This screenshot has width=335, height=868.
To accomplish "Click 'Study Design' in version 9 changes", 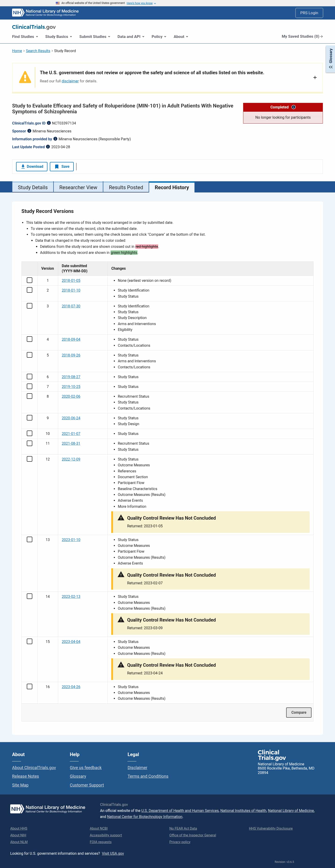I will click(x=128, y=424).
